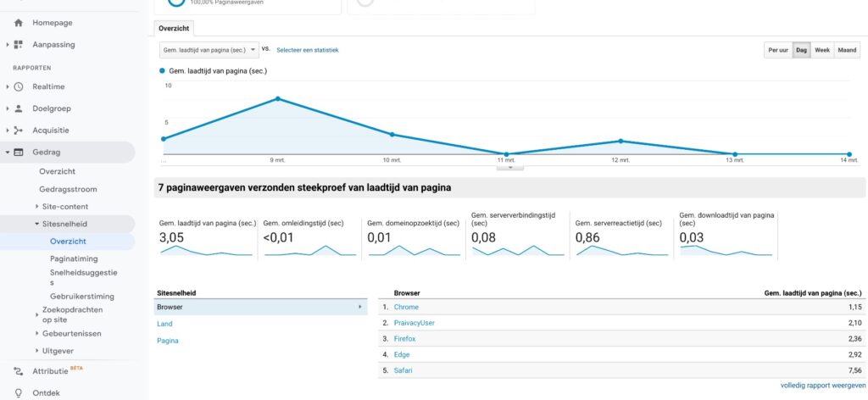Expand the Realtime section arrow
This screenshot has width=868, height=400.
[7, 86]
